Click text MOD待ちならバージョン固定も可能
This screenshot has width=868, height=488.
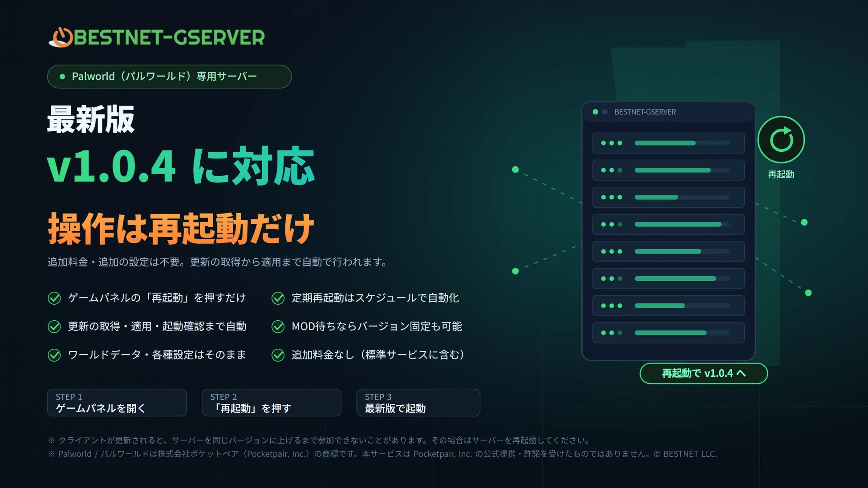pos(377,326)
